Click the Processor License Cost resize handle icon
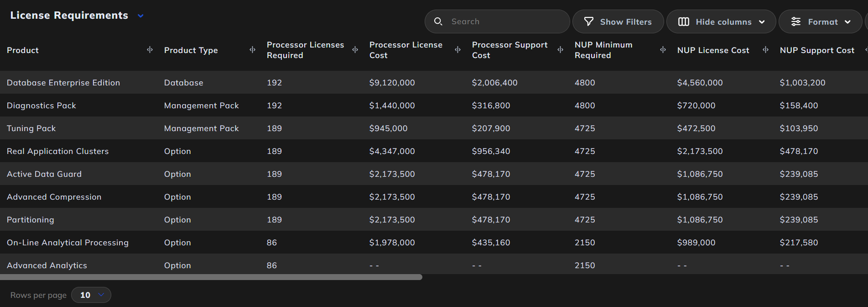This screenshot has height=307, width=868. (458, 50)
